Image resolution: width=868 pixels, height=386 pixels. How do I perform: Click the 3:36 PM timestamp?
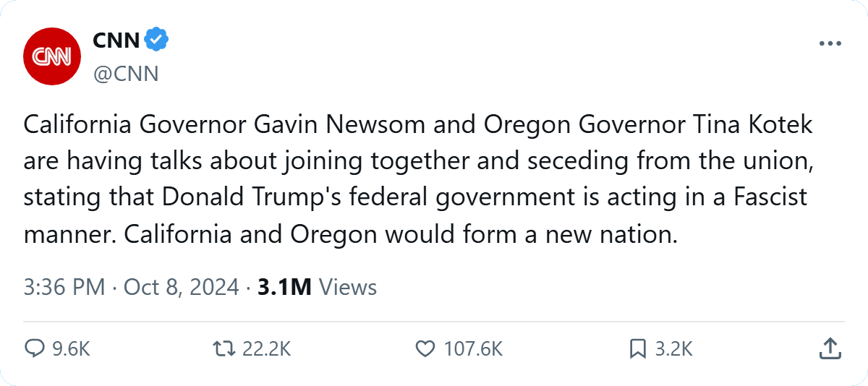[x=64, y=287]
